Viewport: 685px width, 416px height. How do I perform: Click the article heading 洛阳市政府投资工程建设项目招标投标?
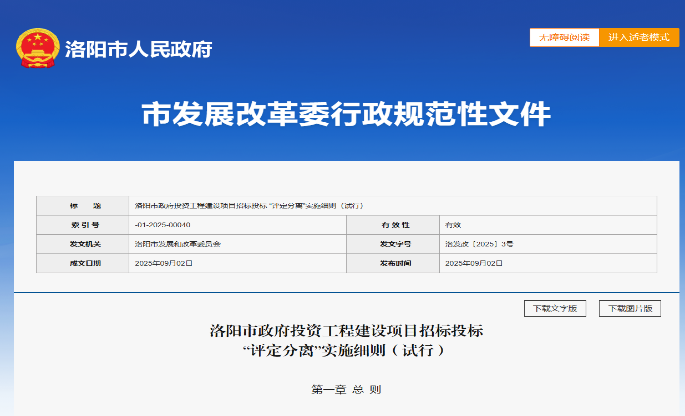pyautogui.click(x=346, y=331)
